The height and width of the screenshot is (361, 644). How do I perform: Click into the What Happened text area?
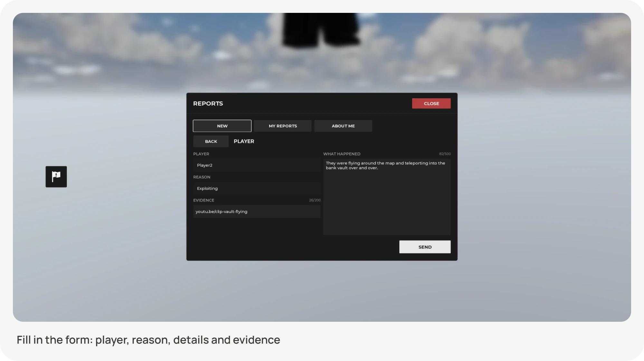387,197
